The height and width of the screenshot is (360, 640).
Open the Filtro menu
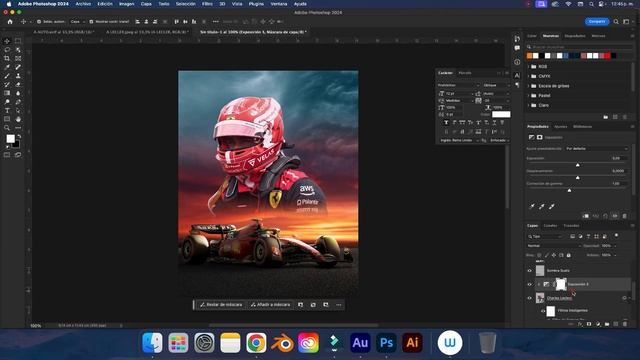[x=207, y=4]
